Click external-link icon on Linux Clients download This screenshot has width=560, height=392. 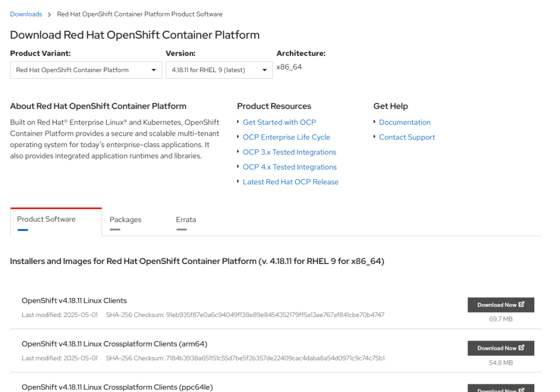coord(521,305)
